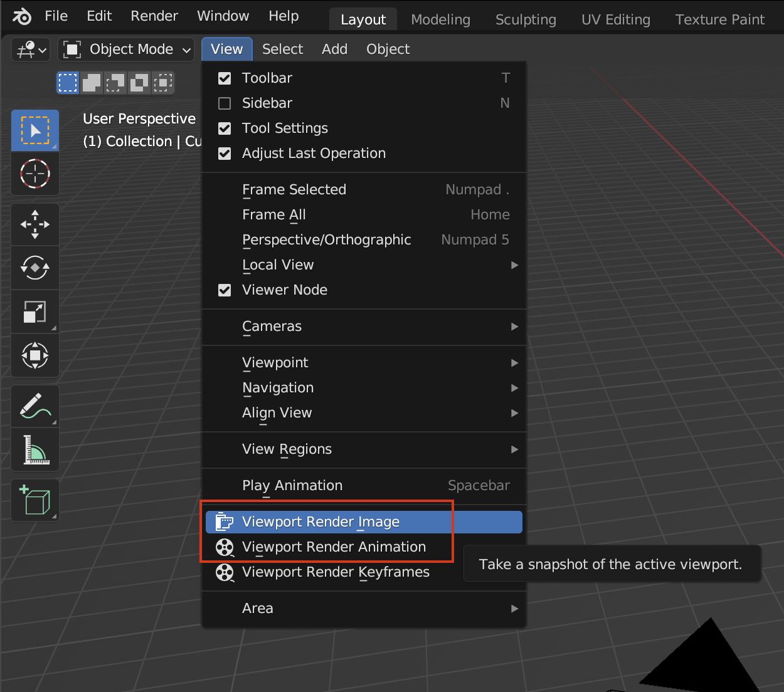The image size is (784, 692).
Task: Switch to the Modeling workspace tab
Action: (x=440, y=19)
